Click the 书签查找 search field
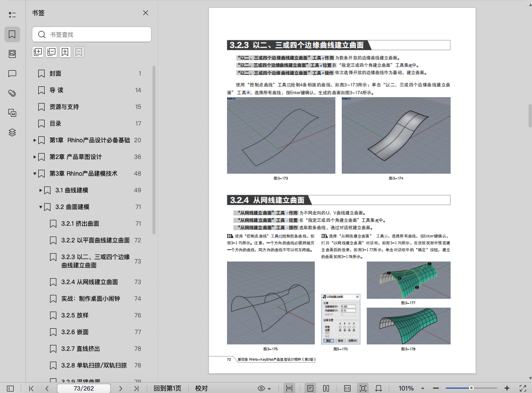Image resolution: width=532 pixels, height=393 pixels. 92,34
